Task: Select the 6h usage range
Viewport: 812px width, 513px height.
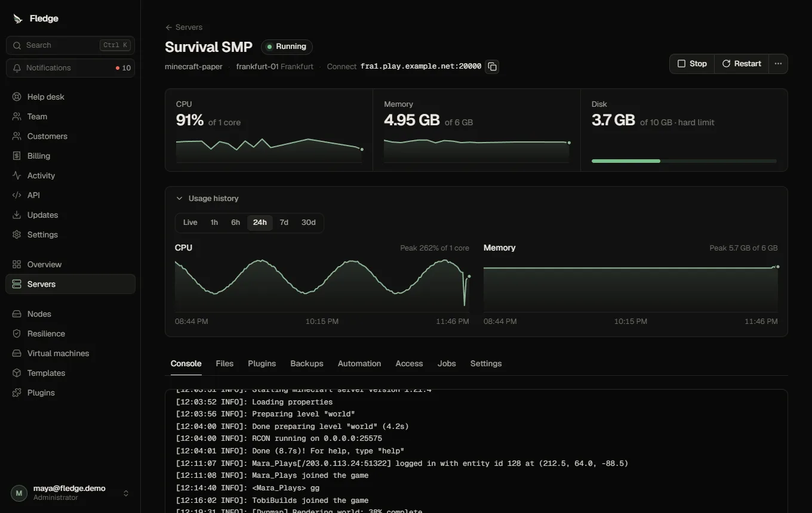Action: tap(236, 222)
